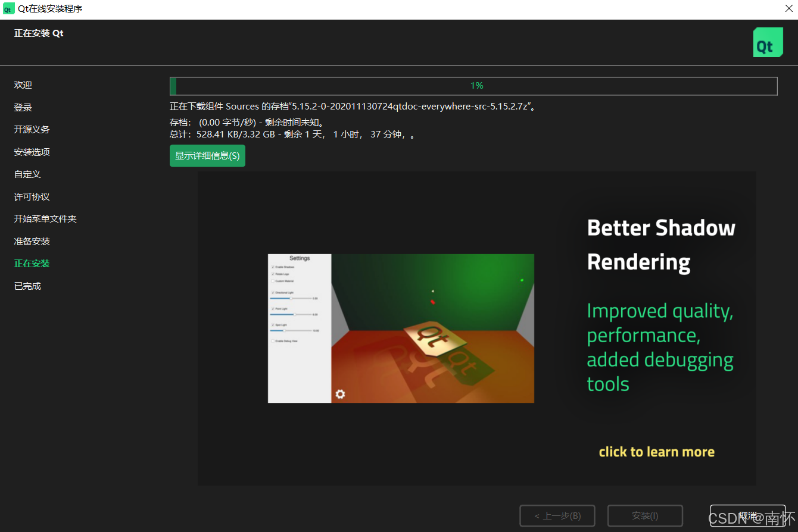
Task: Click the '正在下载组件 Sources' status line
Action: (x=353, y=107)
